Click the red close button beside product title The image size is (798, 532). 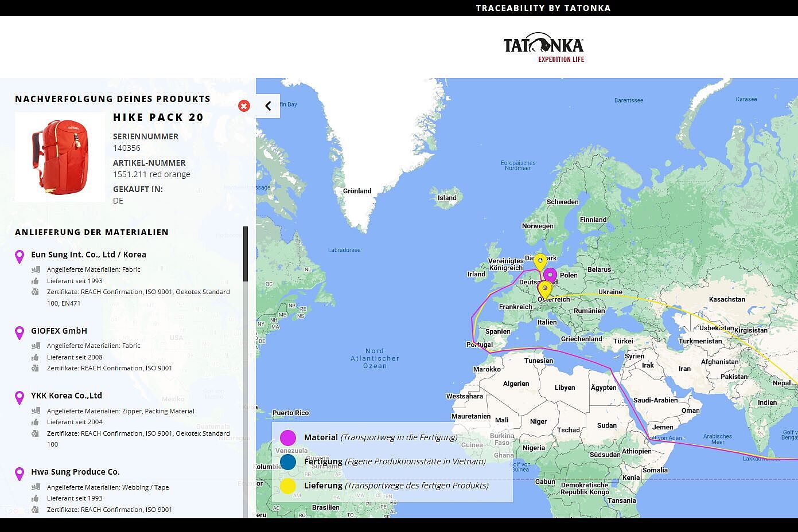click(x=244, y=106)
